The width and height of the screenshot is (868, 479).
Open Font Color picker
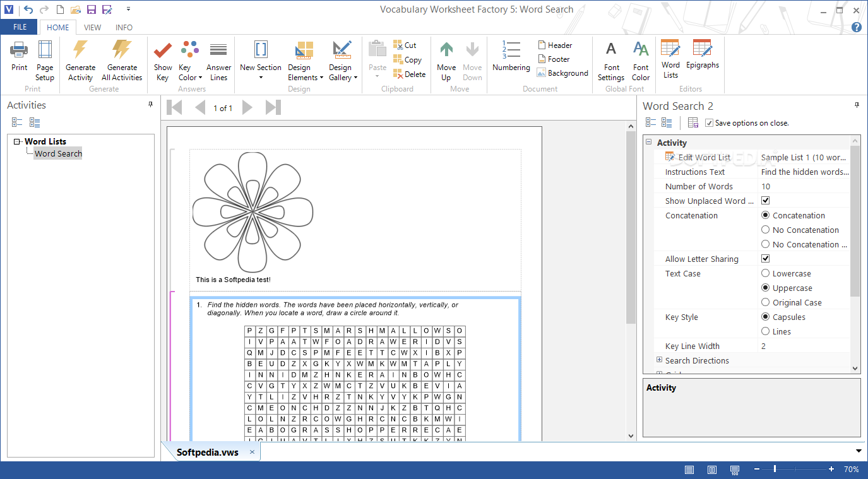(641, 60)
